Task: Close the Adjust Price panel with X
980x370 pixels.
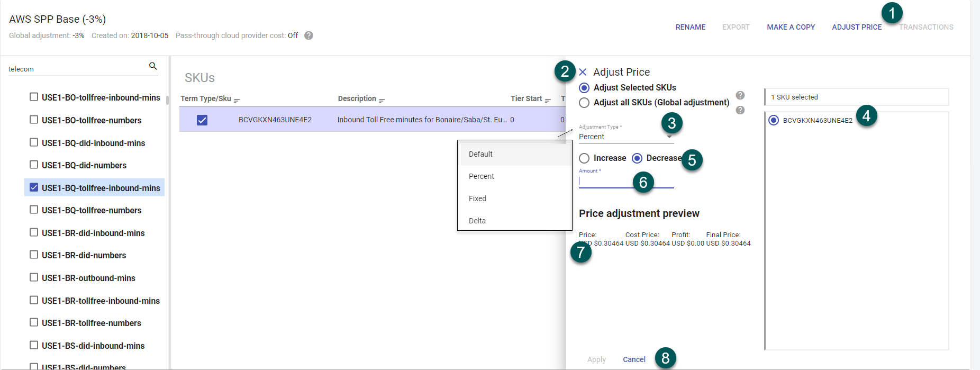Action: [x=583, y=72]
